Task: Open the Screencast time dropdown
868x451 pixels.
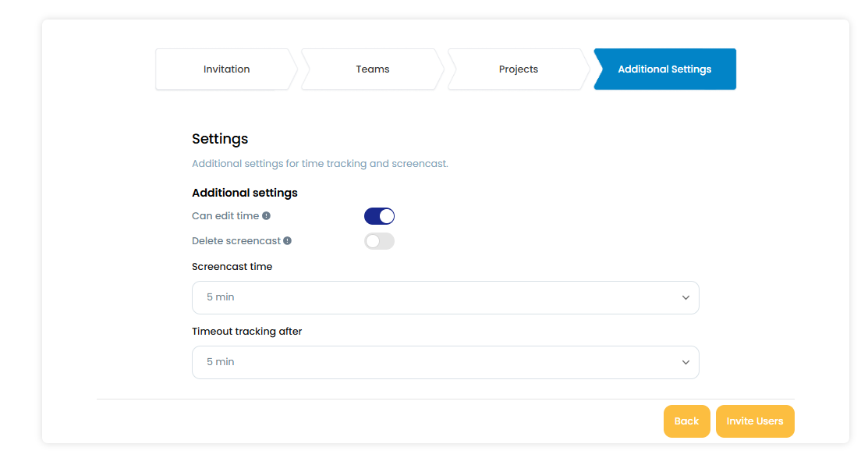Action: [445, 297]
